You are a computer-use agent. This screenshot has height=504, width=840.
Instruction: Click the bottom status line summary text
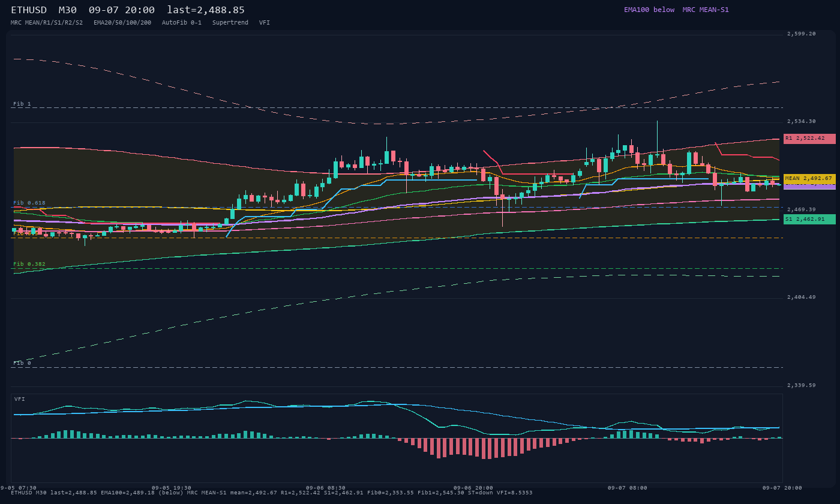coord(271,493)
